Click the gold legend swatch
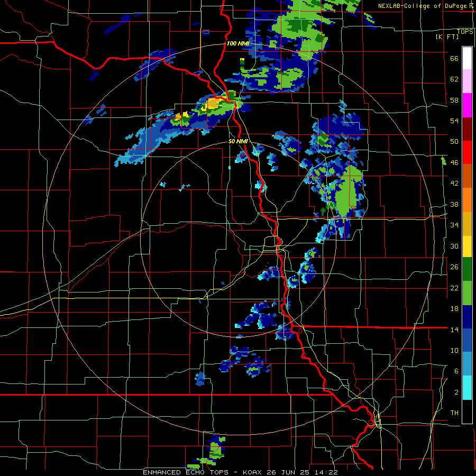 (x=467, y=224)
